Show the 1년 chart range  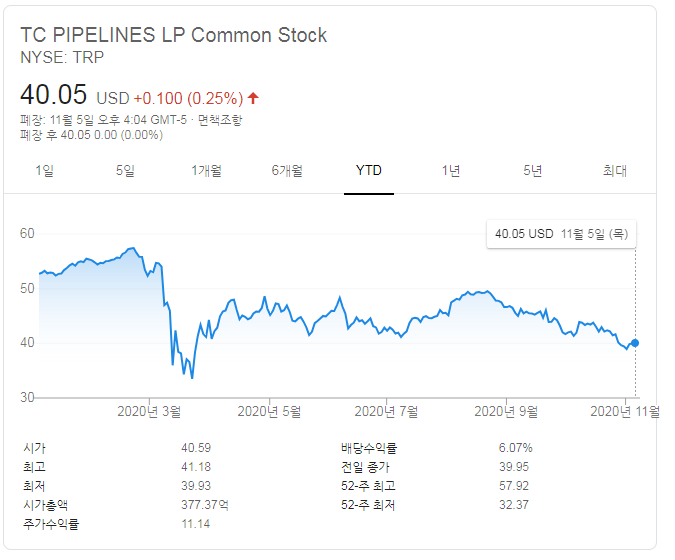pyautogui.click(x=451, y=171)
